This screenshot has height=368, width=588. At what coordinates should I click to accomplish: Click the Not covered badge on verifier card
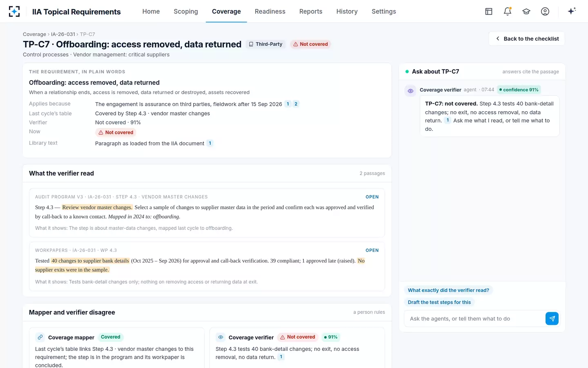pyautogui.click(x=298, y=337)
